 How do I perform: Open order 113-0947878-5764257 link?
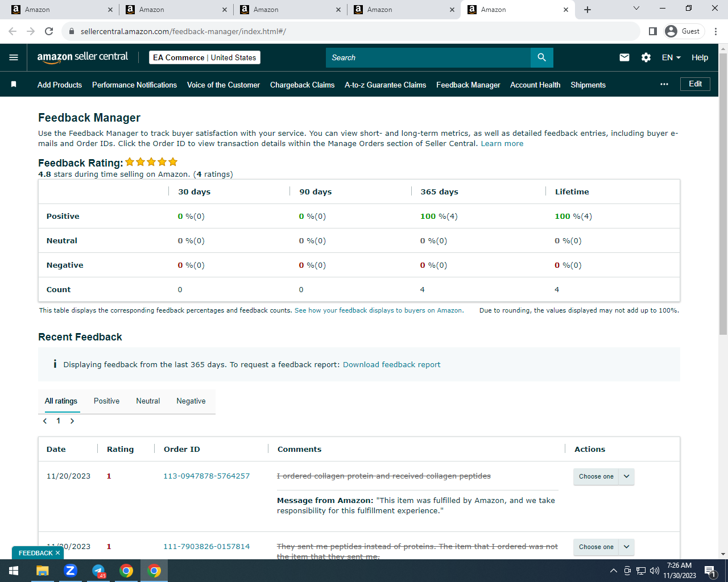(x=206, y=476)
